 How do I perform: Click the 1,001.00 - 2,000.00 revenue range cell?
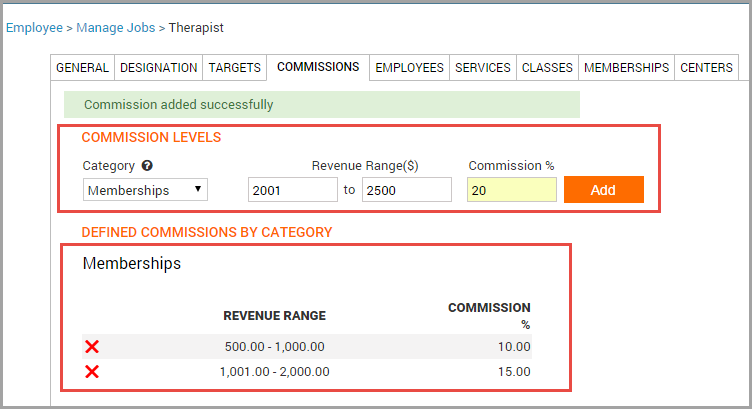tap(275, 372)
